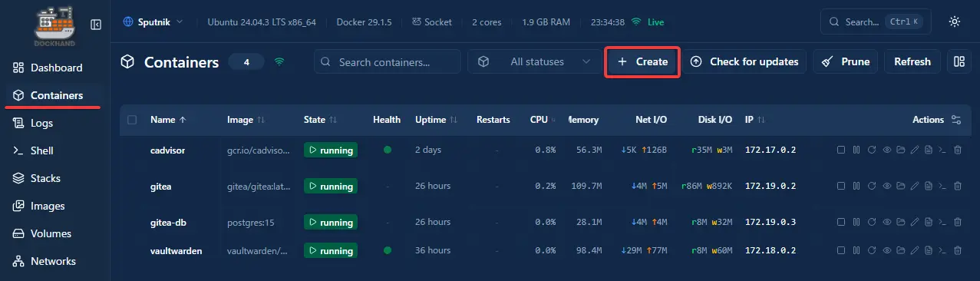Stop the gitea container
This screenshot has height=281, width=980.
pos(841,186)
